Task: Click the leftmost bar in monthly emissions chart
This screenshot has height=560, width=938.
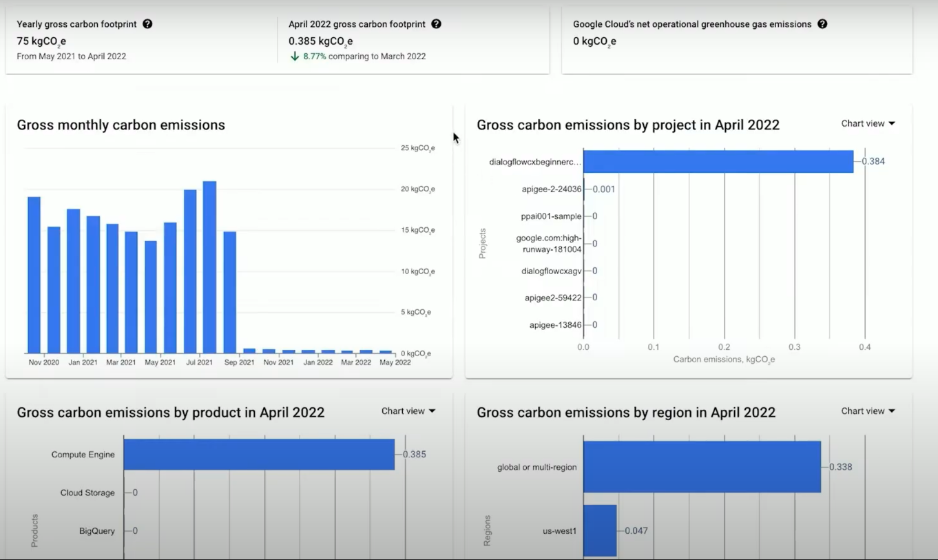Action: [34, 275]
